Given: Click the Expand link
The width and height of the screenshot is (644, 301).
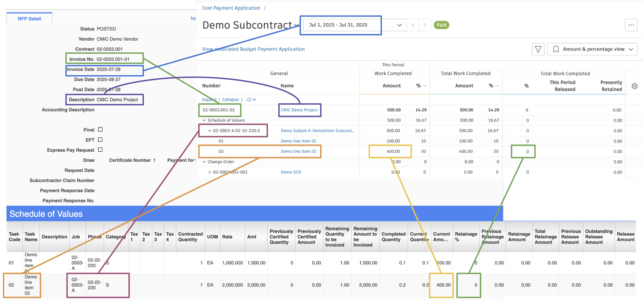Looking at the screenshot, I should 209,100.
